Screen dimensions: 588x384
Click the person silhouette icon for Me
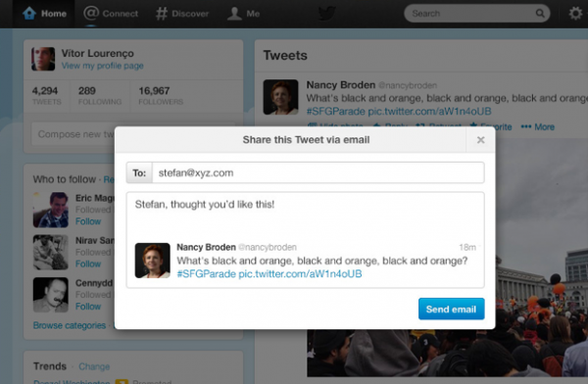click(x=234, y=14)
